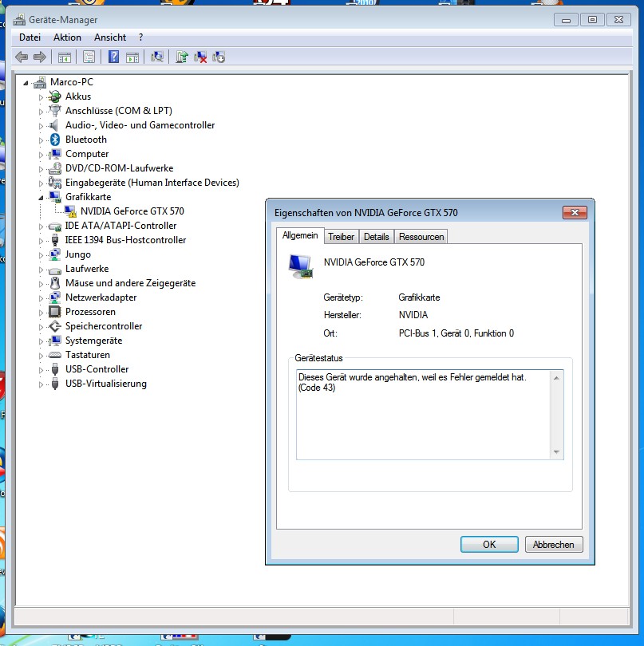This screenshot has height=646, width=644.
Task: Click the DVD/CD-ROM drive icon
Action: click(54, 168)
